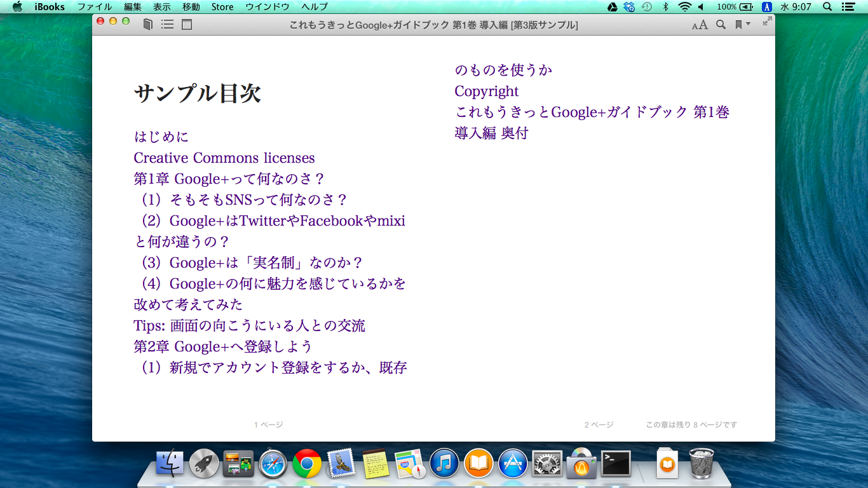Show the table of contents list icon
The width and height of the screenshot is (868, 488).
tap(168, 25)
